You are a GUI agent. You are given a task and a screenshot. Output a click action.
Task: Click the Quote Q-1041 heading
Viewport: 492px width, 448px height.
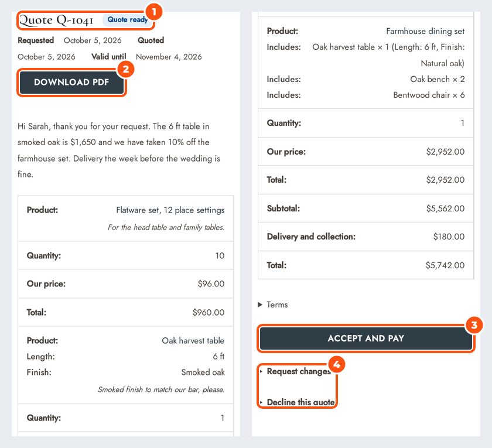tap(56, 20)
